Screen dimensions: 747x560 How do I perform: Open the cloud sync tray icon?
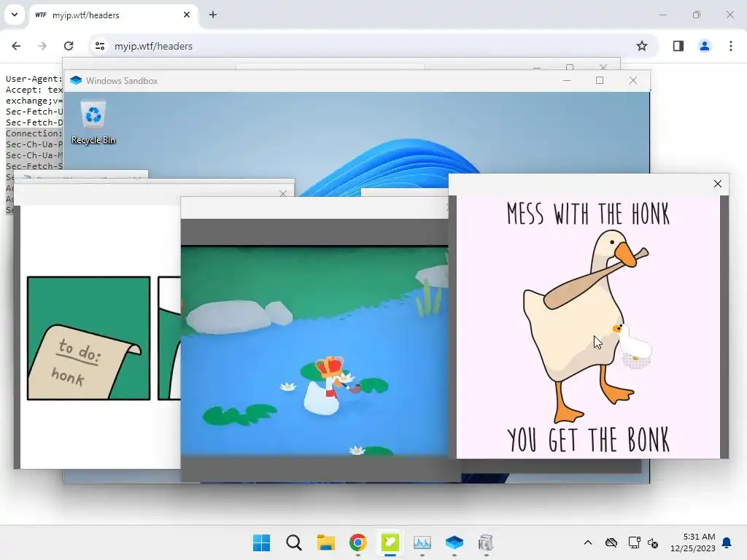click(611, 542)
